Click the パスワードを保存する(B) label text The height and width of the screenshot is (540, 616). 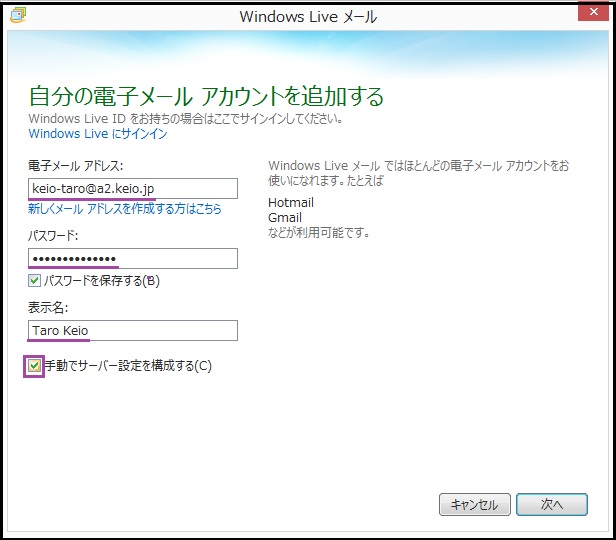[101, 281]
